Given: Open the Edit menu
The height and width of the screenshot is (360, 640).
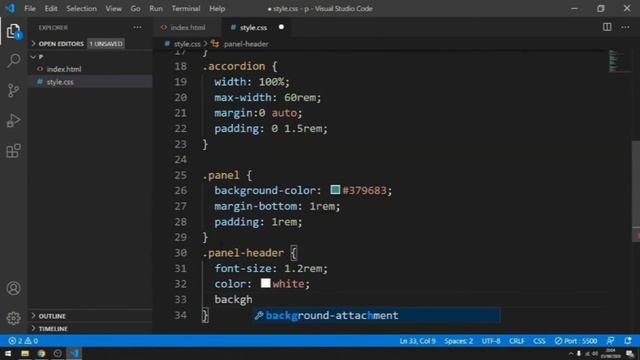Looking at the screenshot, I should point(51,8).
